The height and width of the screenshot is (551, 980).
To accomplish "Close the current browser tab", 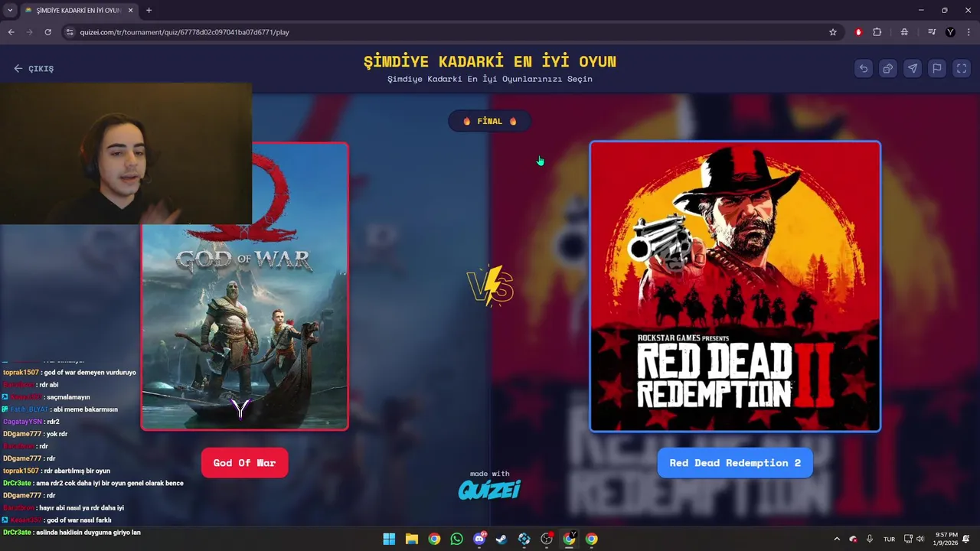I will (131, 11).
